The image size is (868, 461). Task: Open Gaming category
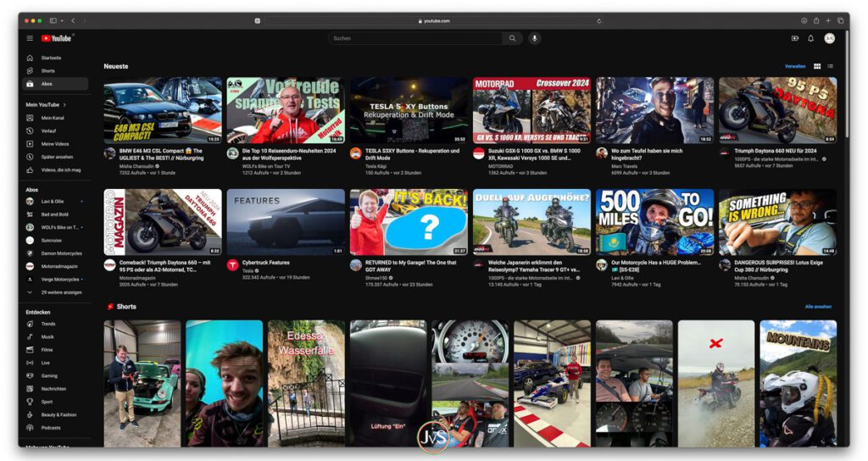[55, 375]
